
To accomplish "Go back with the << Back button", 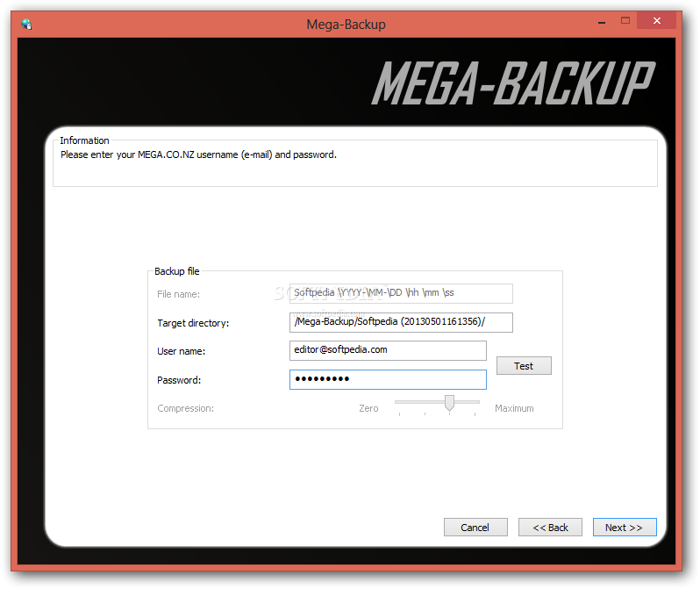I will (x=550, y=528).
